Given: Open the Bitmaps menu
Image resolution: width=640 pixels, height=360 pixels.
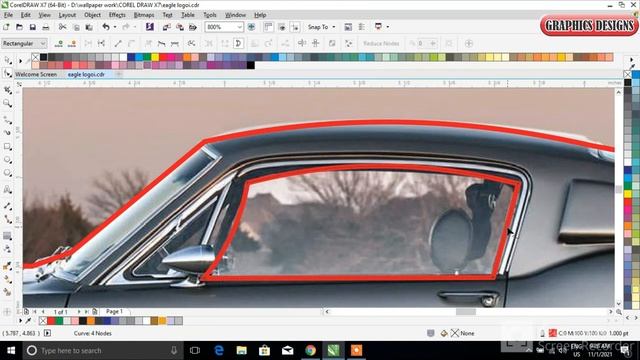Looking at the screenshot, I should pyautogui.click(x=144, y=15).
